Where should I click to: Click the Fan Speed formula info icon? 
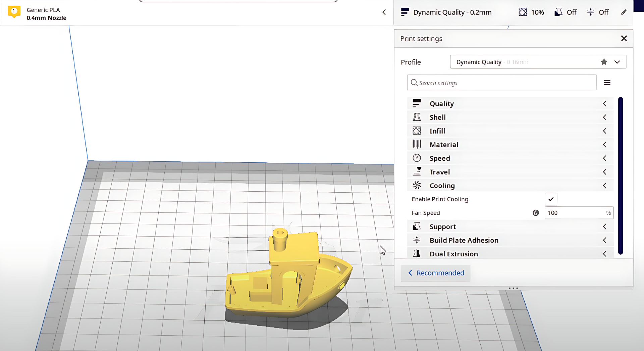536,213
